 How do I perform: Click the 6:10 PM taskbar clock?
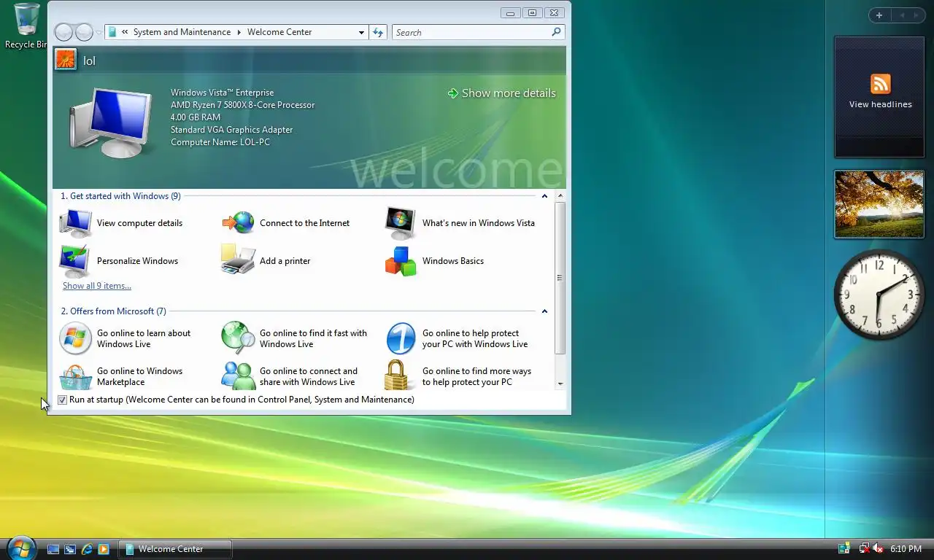click(906, 549)
